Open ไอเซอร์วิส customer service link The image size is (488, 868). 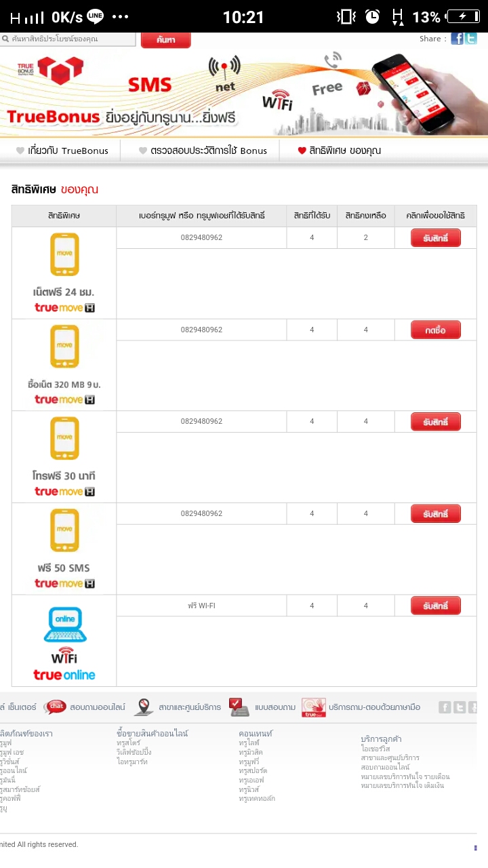tap(375, 749)
